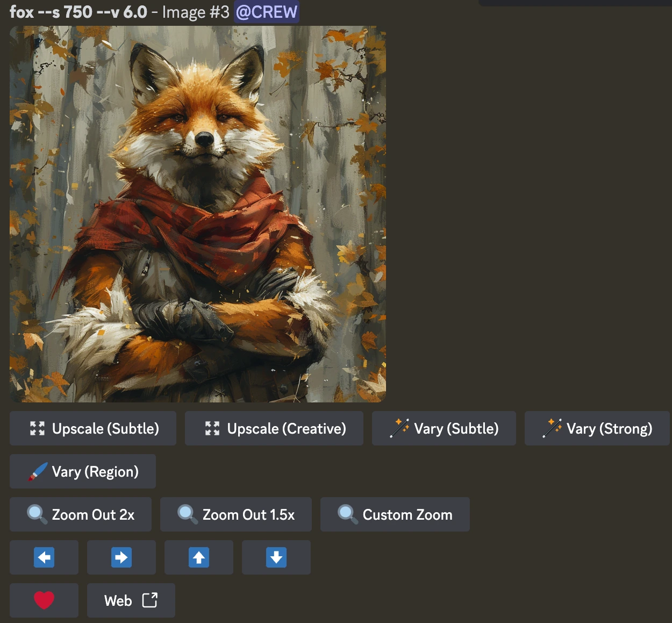
Task: Click the Upscale (Subtle) button
Action: coord(93,428)
